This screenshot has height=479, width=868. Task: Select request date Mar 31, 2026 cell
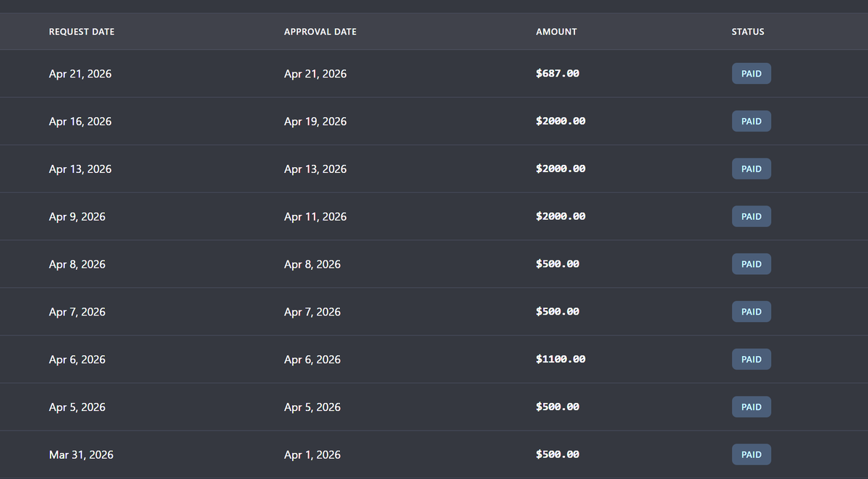81,455
